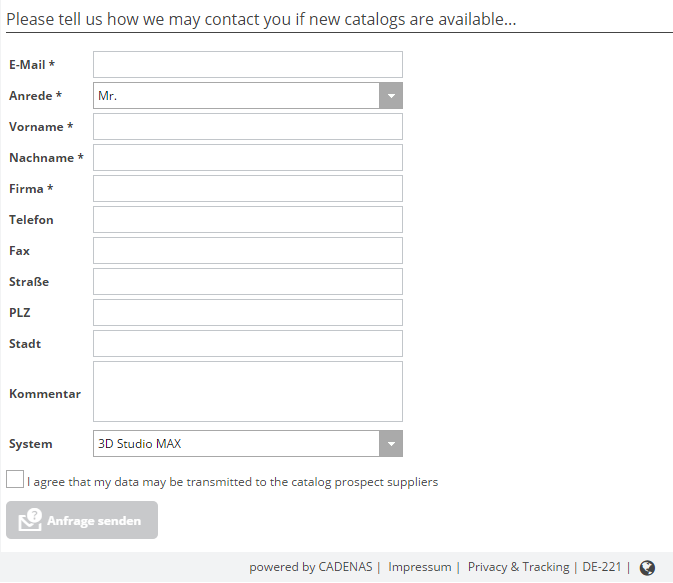Viewport: 673px width, 583px height.
Task: Open the 3D Studio MAX system selector
Action: (237, 444)
